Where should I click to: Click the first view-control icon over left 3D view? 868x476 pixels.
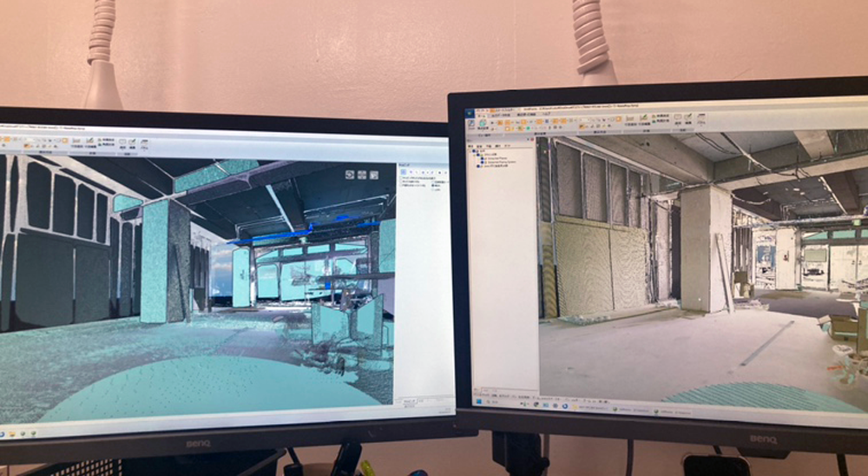tap(350, 175)
